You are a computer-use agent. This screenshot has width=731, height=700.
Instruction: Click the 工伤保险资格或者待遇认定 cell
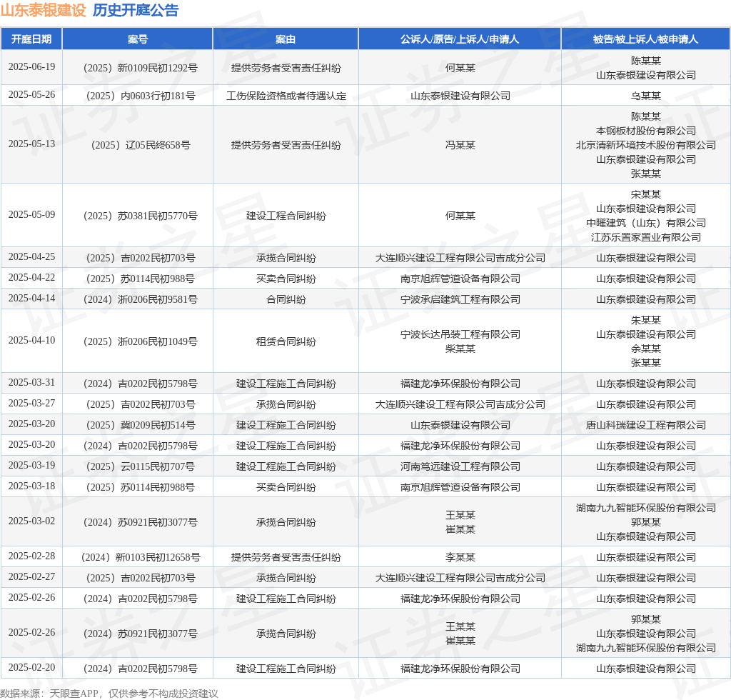coord(286,96)
